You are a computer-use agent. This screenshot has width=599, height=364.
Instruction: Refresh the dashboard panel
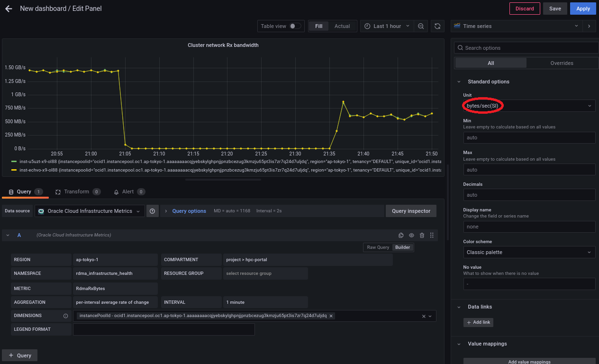pyautogui.click(x=437, y=26)
